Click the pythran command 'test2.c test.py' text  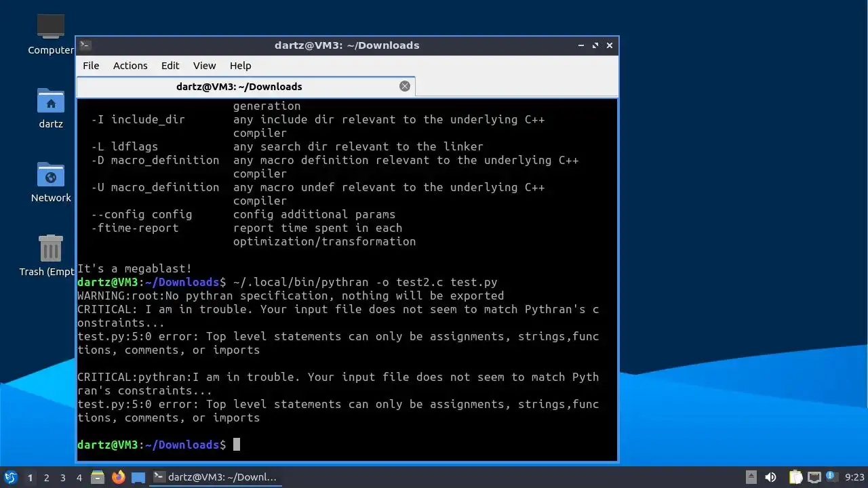pyautogui.click(x=447, y=282)
